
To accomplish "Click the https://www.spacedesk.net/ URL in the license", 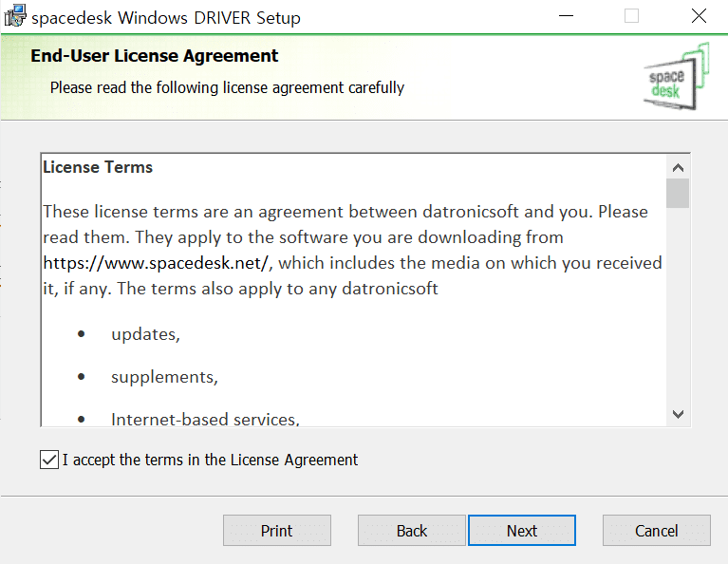I will tap(156, 263).
